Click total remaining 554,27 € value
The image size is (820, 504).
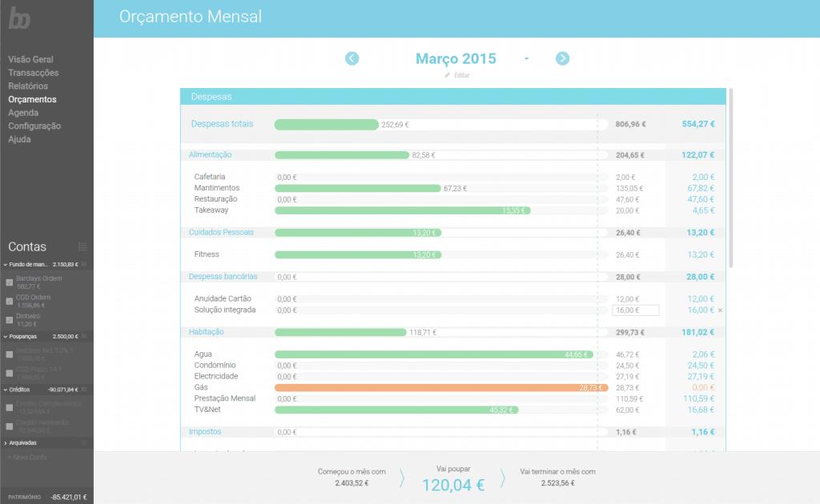(x=698, y=124)
